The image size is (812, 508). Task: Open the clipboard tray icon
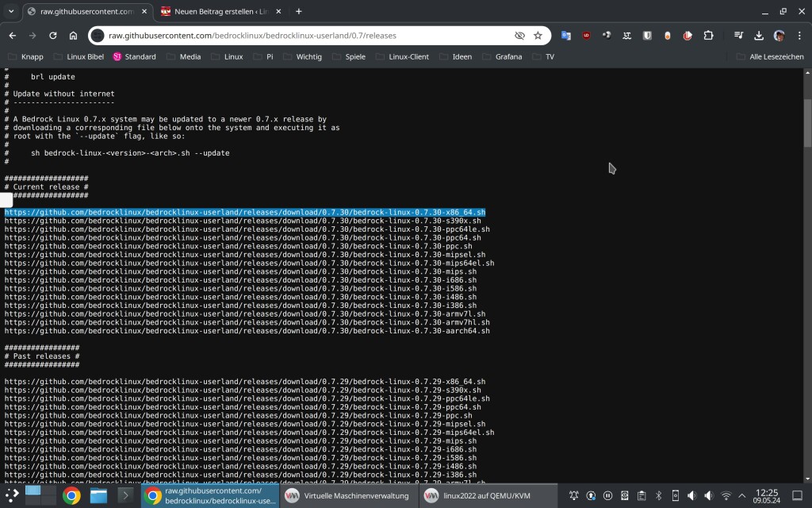[x=641, y=495]
